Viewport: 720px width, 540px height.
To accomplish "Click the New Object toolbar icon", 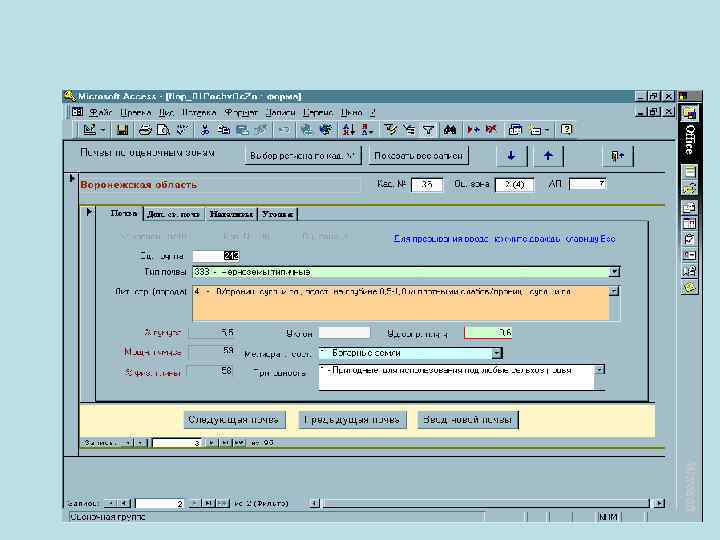I will (535, 130).
